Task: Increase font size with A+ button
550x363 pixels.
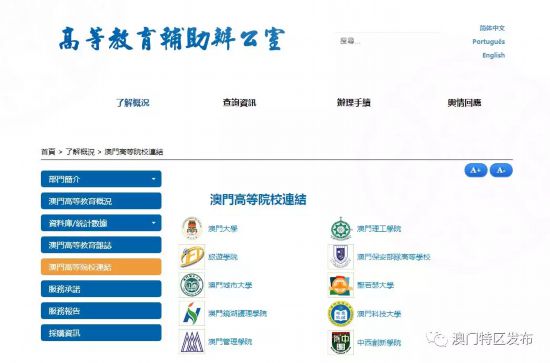Action: coord(476,170)
